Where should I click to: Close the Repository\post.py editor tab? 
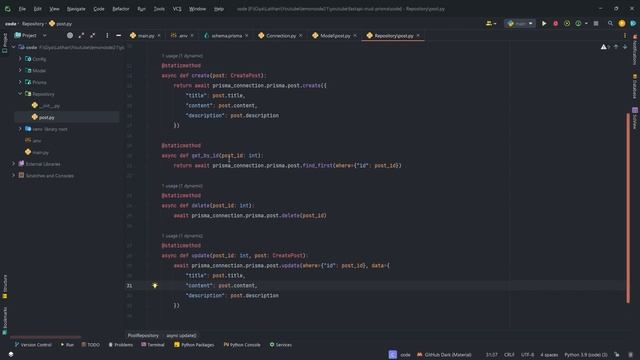tap(418, 36)
